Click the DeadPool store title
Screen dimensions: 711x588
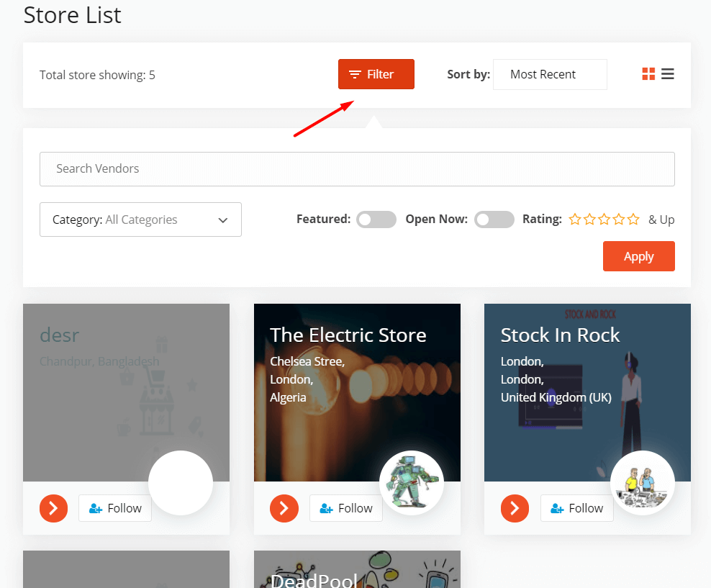click(x=314, y=580)
